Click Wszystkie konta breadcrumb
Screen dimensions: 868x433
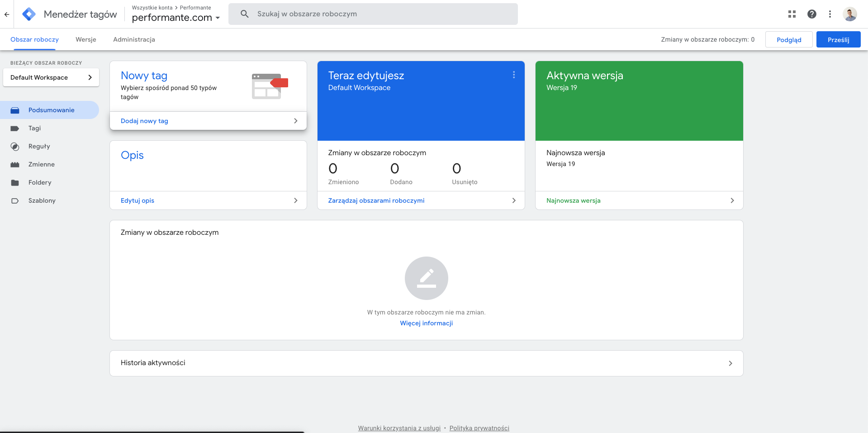click(152, 8)
